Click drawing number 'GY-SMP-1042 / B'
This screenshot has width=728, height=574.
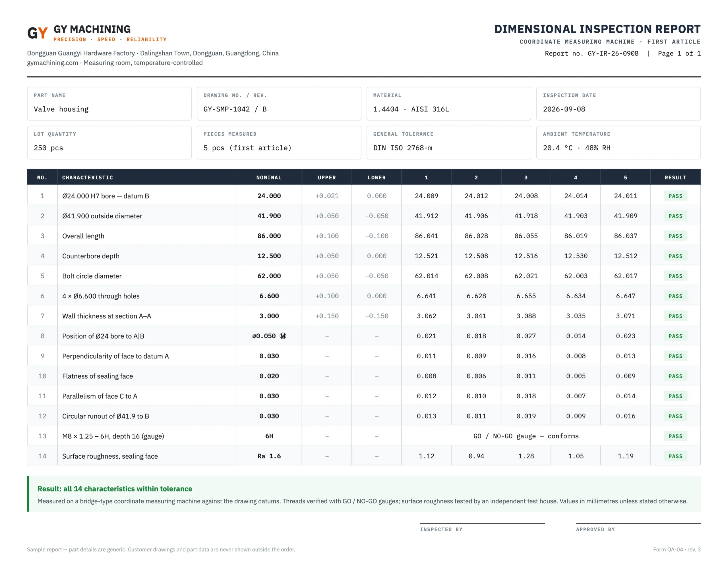click(235, 109)
